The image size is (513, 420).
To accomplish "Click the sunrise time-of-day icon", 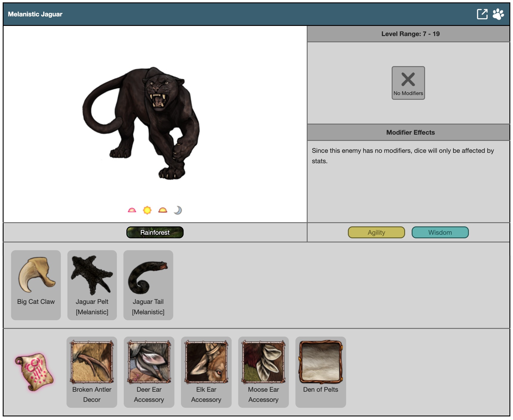I will point(132,210).
